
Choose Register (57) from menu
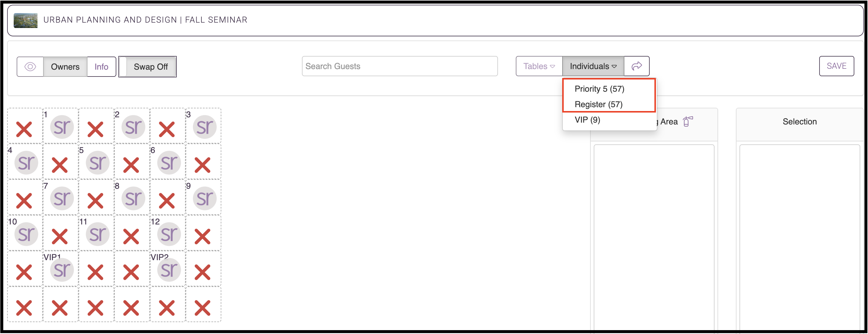coord(598,104)
